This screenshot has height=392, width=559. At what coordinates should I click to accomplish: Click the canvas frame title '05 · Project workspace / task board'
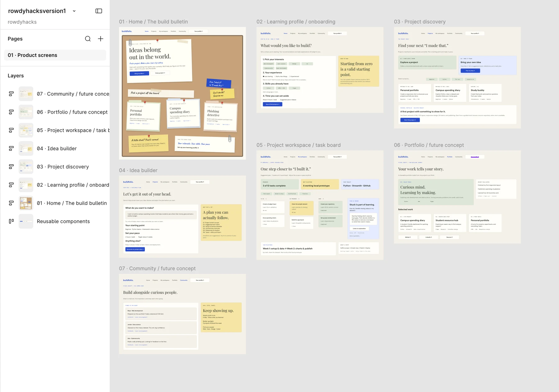click(298, 145)
